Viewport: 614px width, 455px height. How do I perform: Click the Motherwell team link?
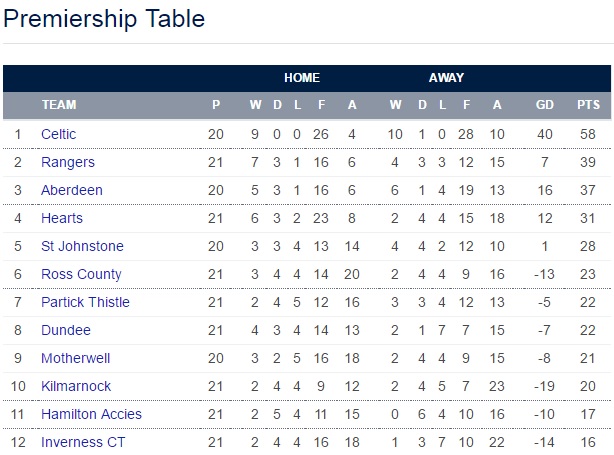[75, 358]
